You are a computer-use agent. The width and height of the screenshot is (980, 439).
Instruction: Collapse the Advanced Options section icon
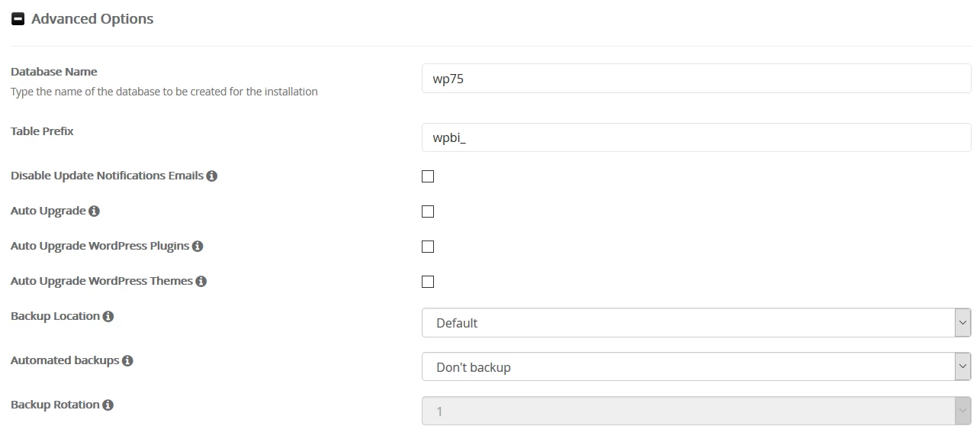18,19
